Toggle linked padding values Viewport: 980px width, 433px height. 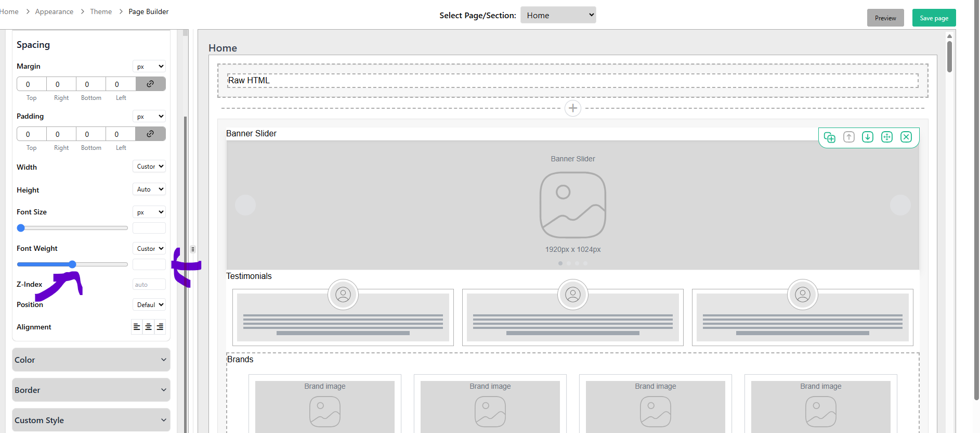click(151, 134)
